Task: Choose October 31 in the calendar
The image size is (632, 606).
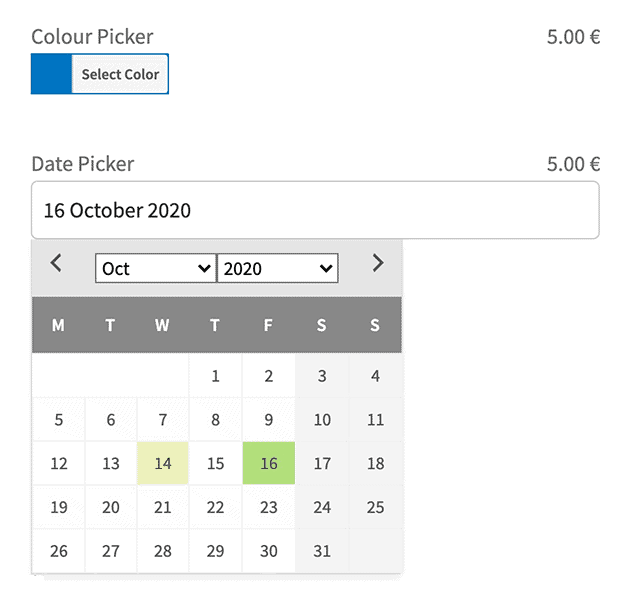Action: click(321, 550)
